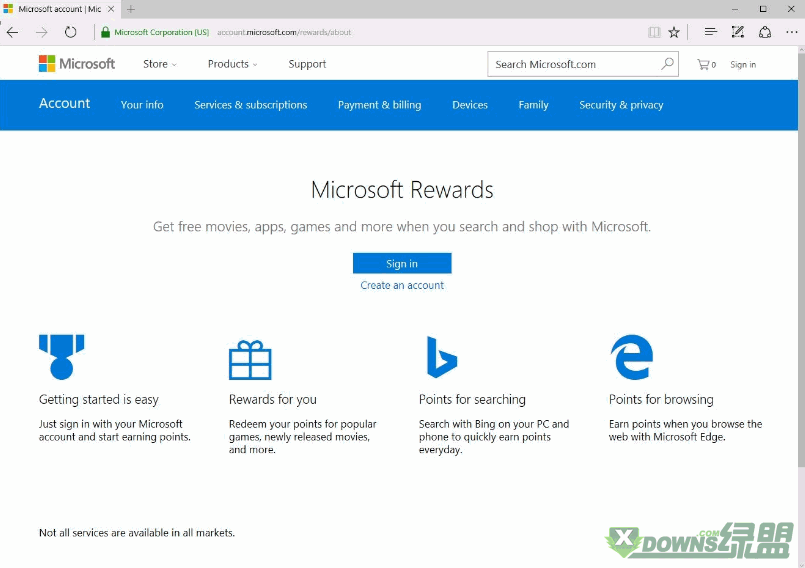This screenshot has height=568, width=805.
Task: Open the Devices tab
Action: pos(470,105)
